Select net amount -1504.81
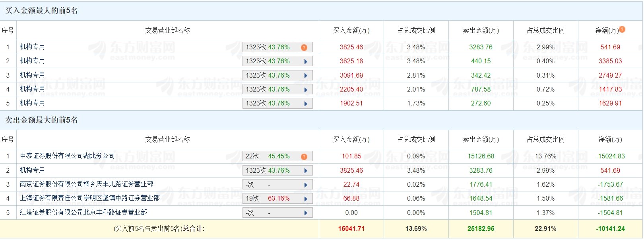 pos(610,213)
